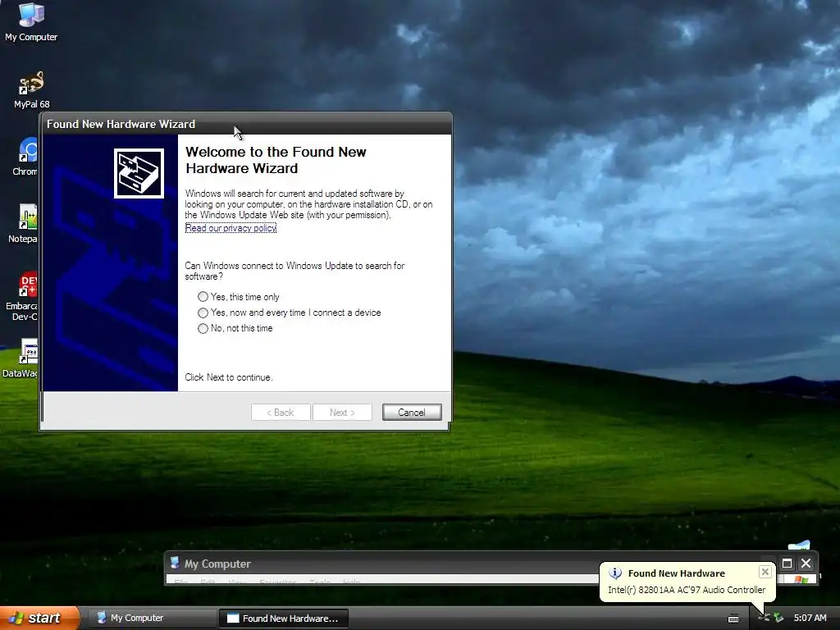840x630 pixels.
Task: Click 'Can Windows connect to Windows Update' question text
Action: [x=294, y=271]
